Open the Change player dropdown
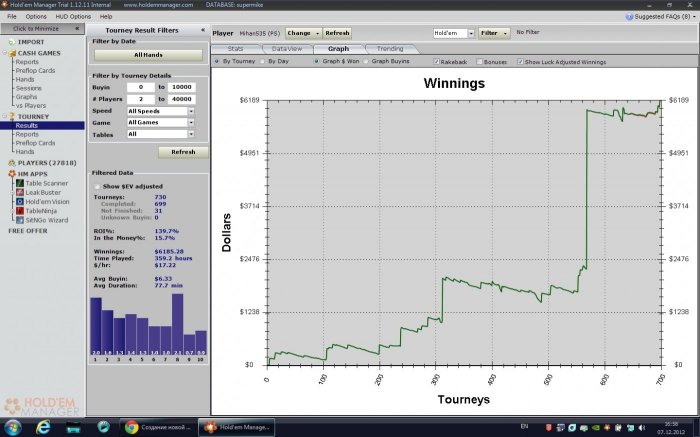The height and width of the screenshot is (437, 700). click(304, 33)
